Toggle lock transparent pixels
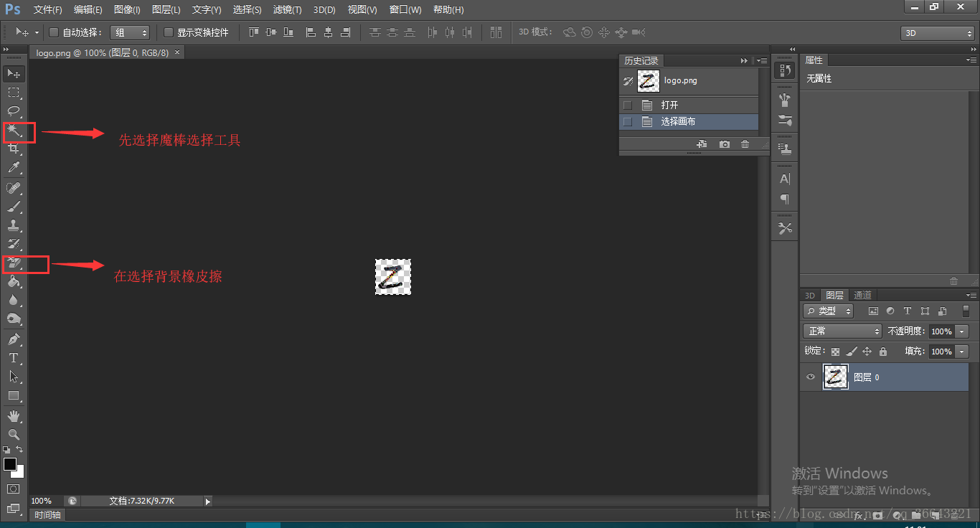The image size is (980, 528). tap(835, 352)
